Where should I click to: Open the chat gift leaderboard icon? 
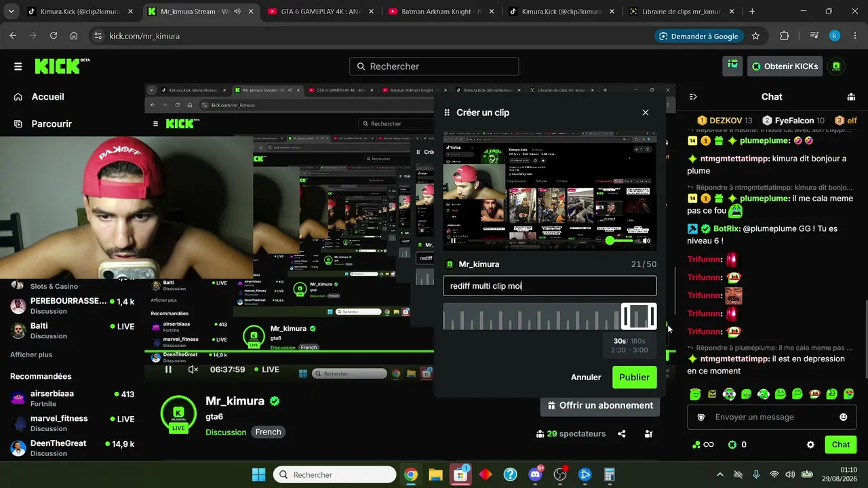pyautogui.click(x=851, y=97)
